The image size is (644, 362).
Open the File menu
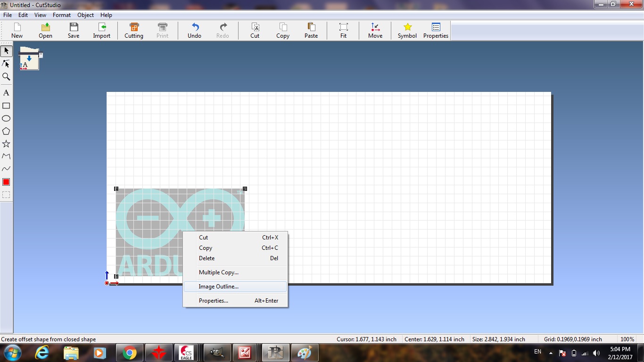tap(8, 15)
